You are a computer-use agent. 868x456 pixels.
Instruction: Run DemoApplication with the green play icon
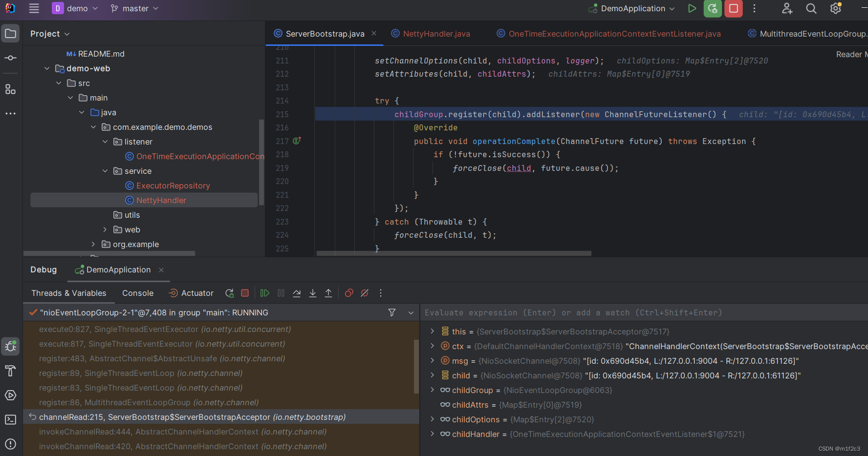pos(692,8)
